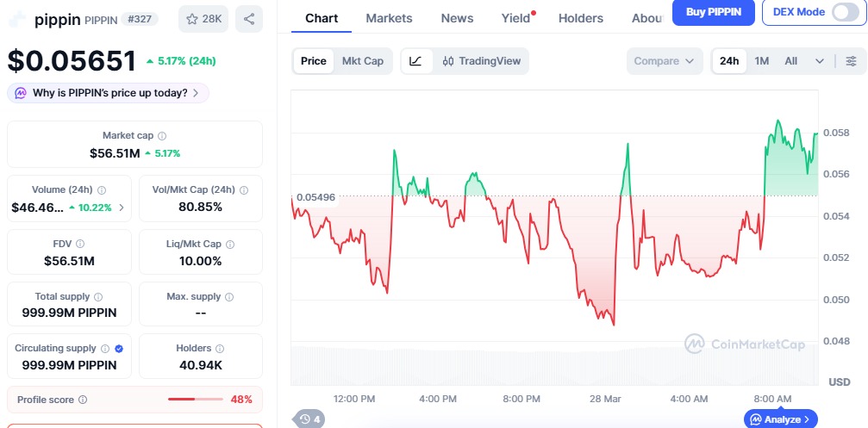Click the info icon next to Holders
The height and width of the screenshot is (428, 868).
point(220,349)
